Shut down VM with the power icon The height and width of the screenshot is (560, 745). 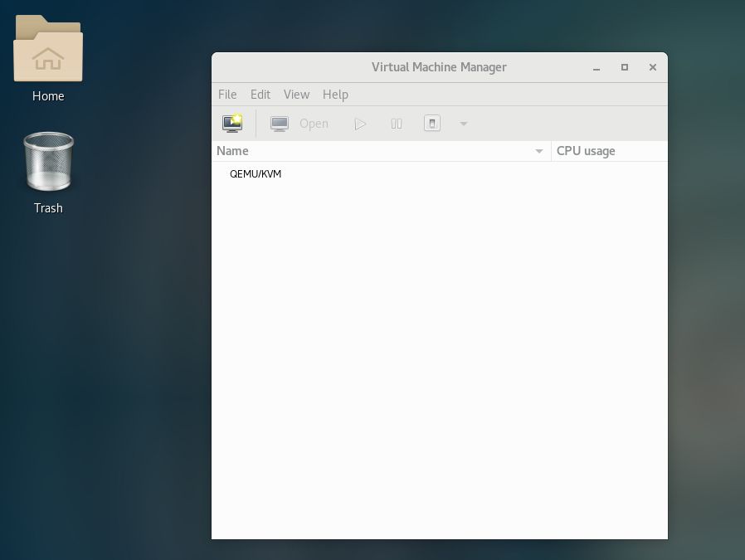[432, 124]
